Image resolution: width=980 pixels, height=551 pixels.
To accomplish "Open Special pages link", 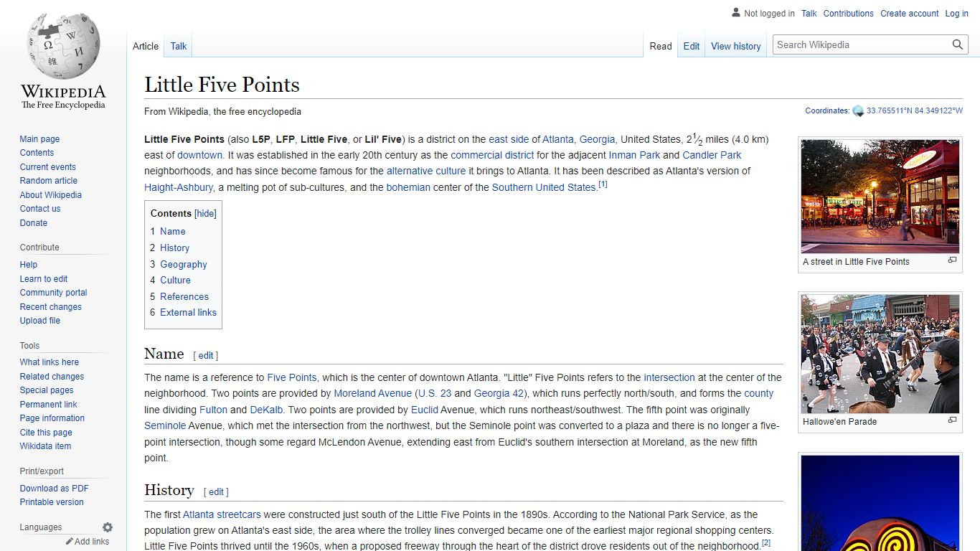I will [x=47, y=390].
